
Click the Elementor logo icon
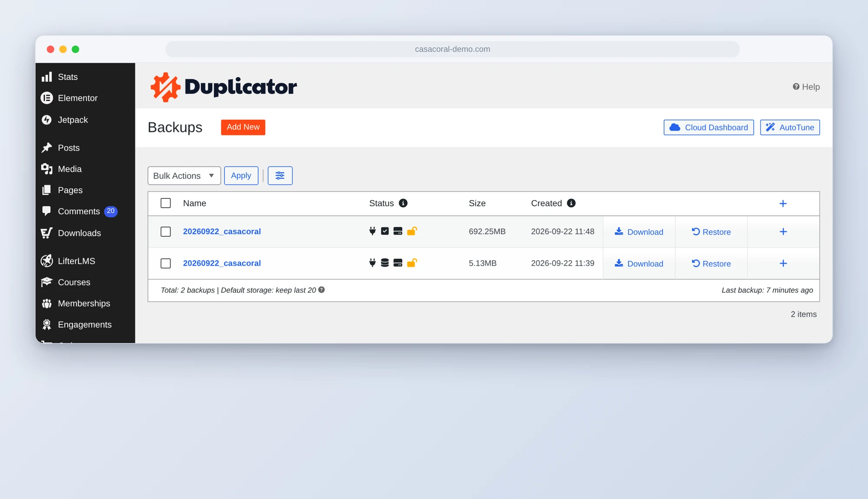click(x=47, y=98)
